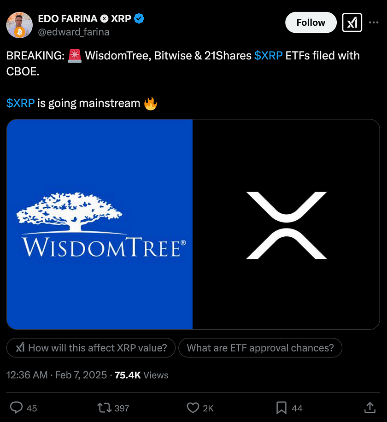The width and height of the screenshot is (387, 422).
Task: Open the WisdomTree logo image half
Action: click(x=100, y=224)
